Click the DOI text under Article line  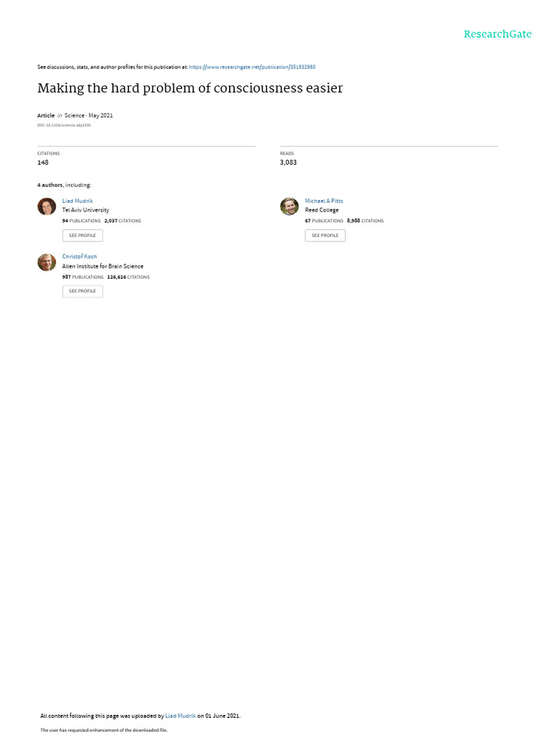[x=64, y=125]
